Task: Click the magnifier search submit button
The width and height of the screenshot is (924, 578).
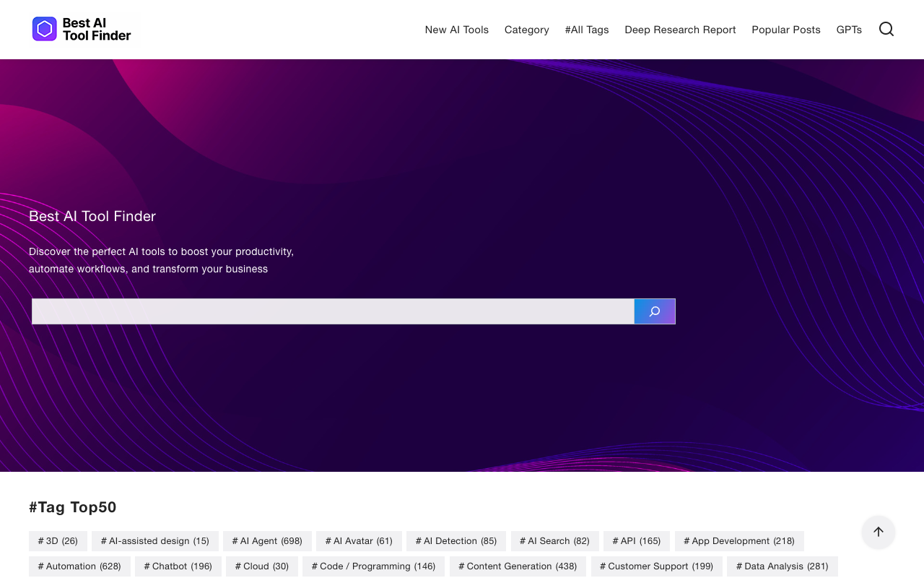Action: pos(654,311)
